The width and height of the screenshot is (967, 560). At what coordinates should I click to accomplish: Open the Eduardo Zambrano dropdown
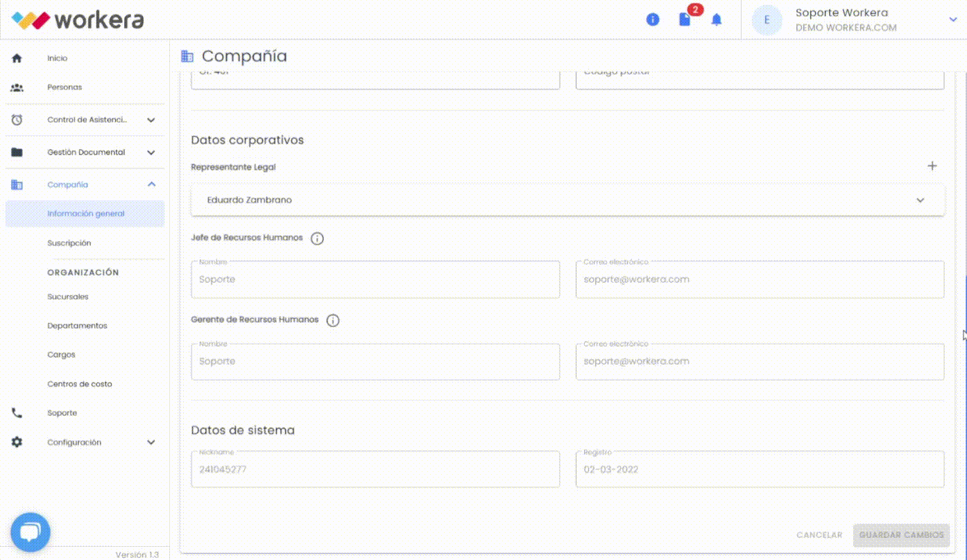568,200
